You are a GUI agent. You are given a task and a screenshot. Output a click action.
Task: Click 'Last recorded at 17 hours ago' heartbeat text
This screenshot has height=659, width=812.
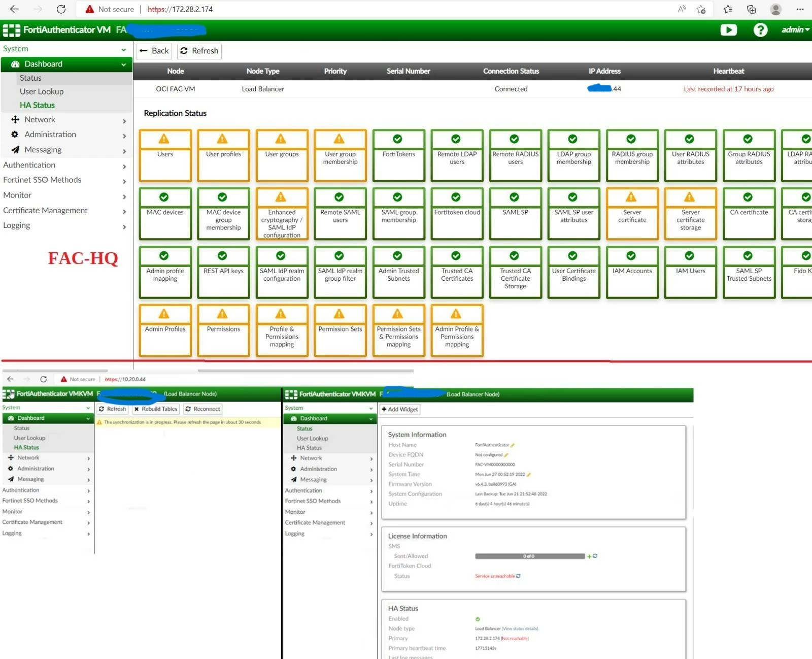click(728, 89)
